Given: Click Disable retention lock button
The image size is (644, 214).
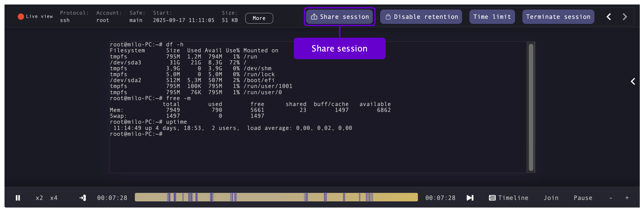Looking at the screenshot, I should (421, 17).
